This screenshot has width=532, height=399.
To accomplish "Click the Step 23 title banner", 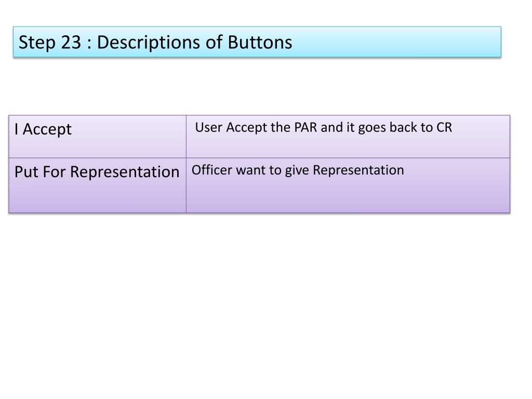I will 257,42.
